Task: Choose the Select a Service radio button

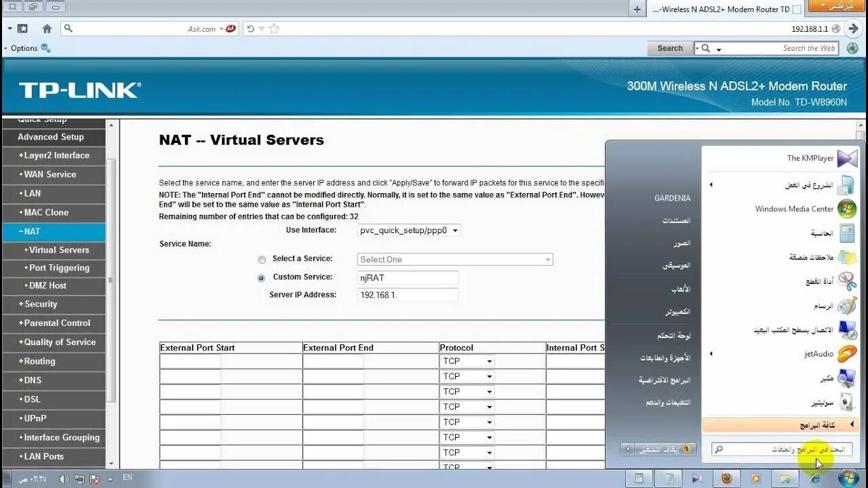Action: tap(262, 260)
